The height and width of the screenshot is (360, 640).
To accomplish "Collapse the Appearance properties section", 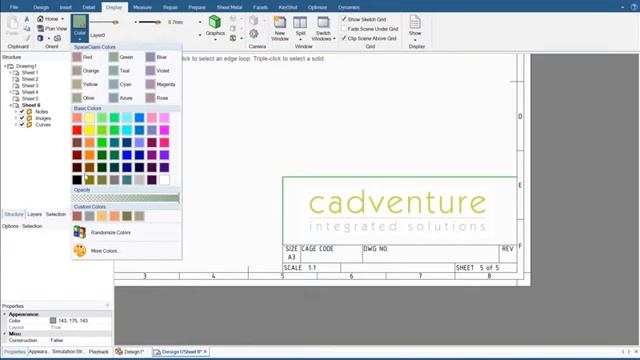I will coord(5,314).
